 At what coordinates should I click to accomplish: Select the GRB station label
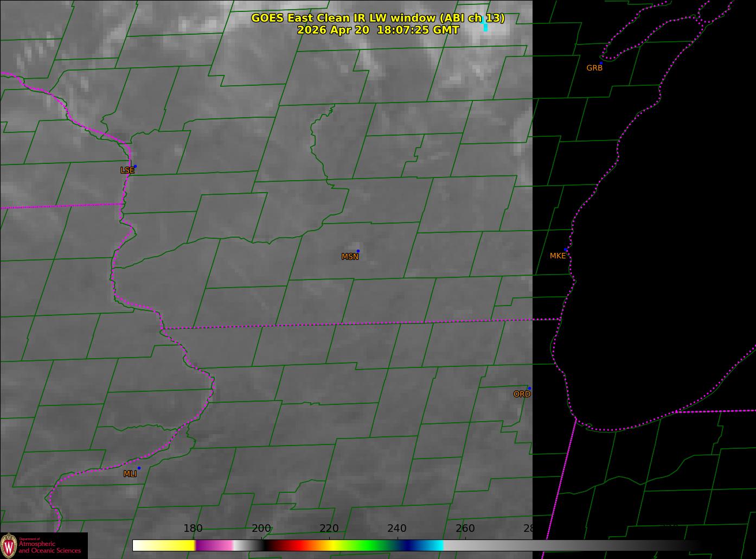pyautogui.click(x=594, y=68)
